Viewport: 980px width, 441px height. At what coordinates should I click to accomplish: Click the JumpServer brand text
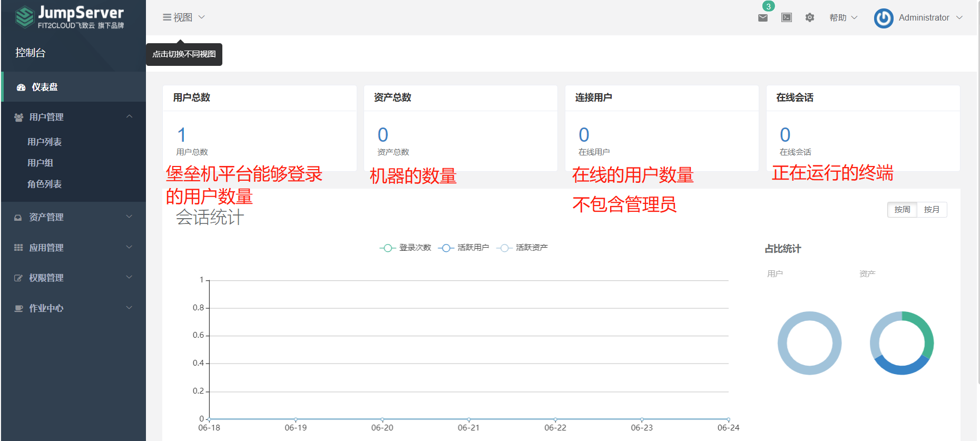click(81, 13)
